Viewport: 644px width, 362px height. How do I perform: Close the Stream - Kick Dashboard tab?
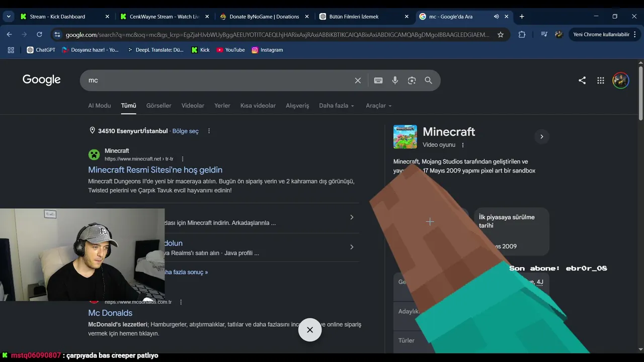pyautogui.click(x=107, y=17)
